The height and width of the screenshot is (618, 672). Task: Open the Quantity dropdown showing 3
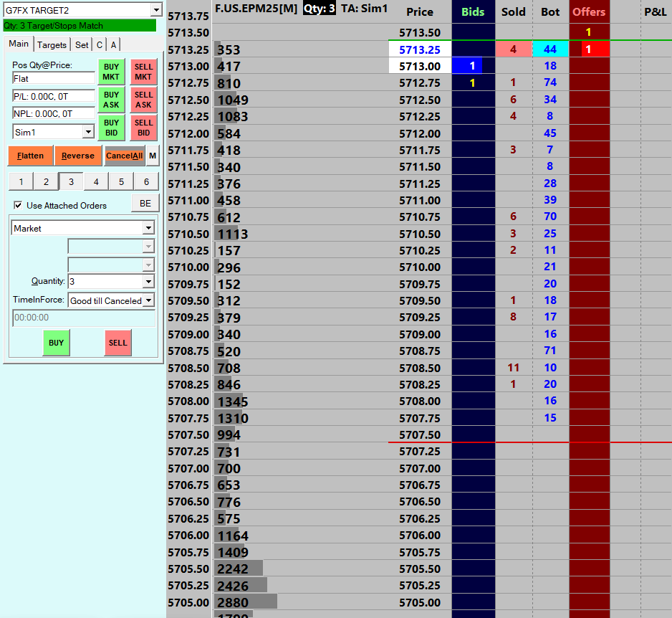click(x=148, y=281)
